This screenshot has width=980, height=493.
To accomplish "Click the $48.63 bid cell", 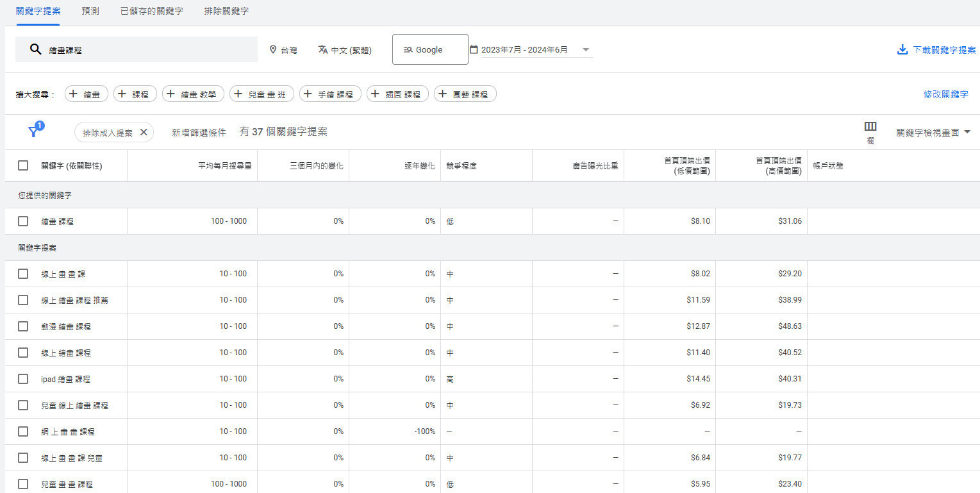I will click(x=789, y=326).
